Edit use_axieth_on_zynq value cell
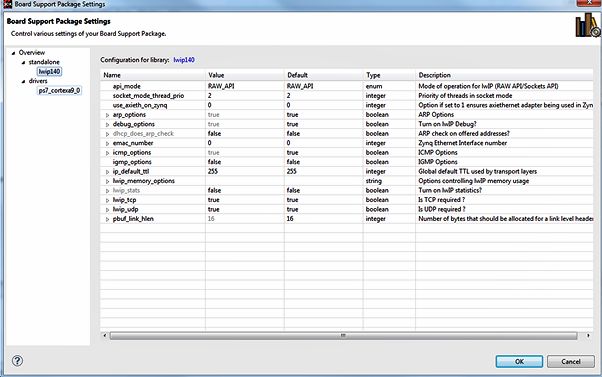 pos(245,105)
